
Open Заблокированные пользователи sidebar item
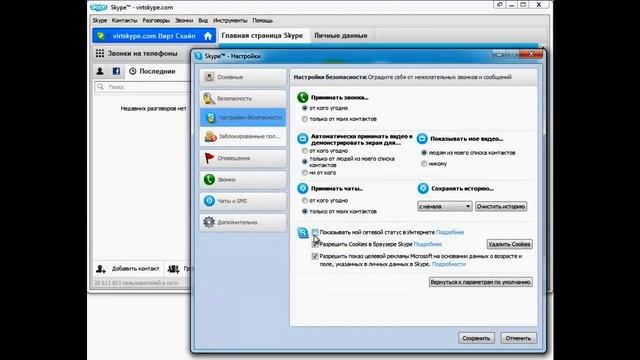click(x=243, y=136)
